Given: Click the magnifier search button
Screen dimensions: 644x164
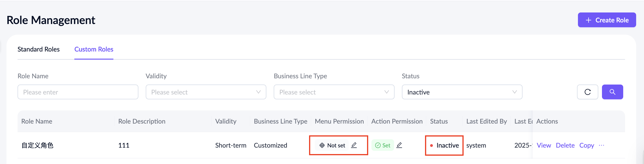Looking at the screenshot, I should click(612, 92).
